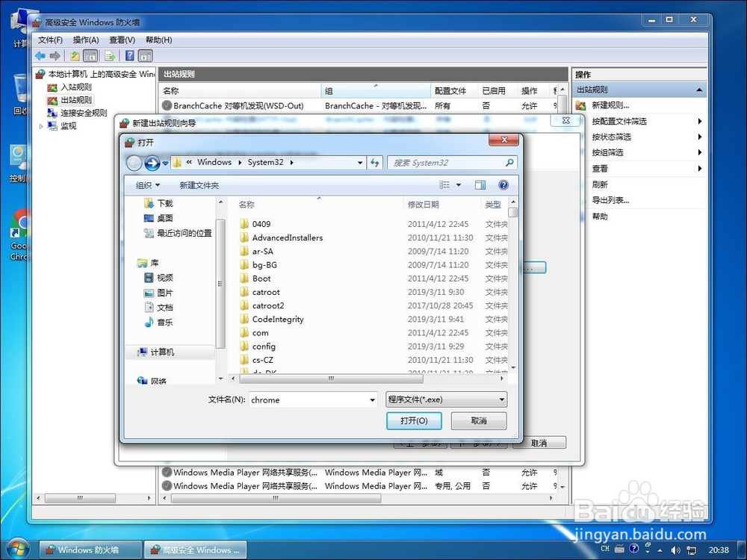Click the blue help icon in the Open dialog toolbar
The height and width of the screenshot is (560, 747).
point(503,184)
